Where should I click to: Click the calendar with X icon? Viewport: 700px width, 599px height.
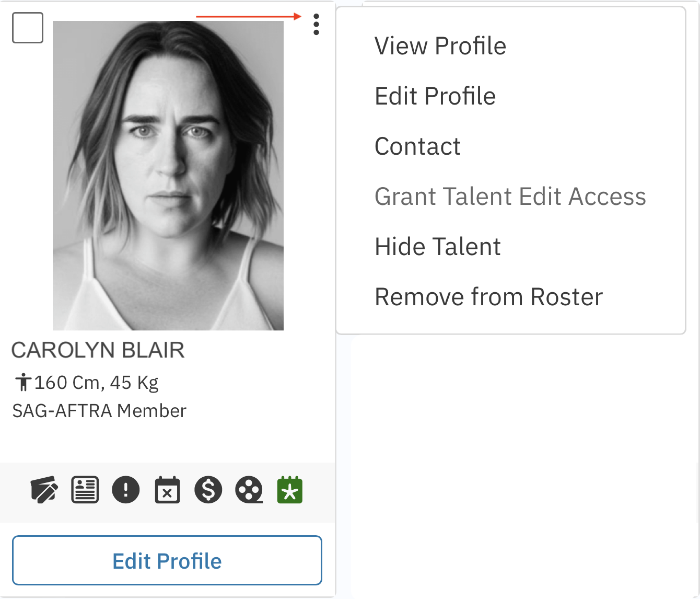(167, 490)
